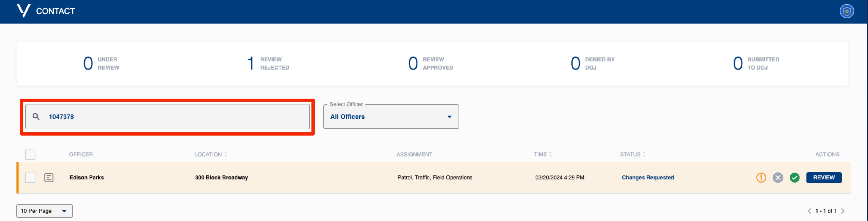Click the green checkmark approve icon in Actions
The width and height of the screenshot is (868, 221).
click(x=794, y=178)
